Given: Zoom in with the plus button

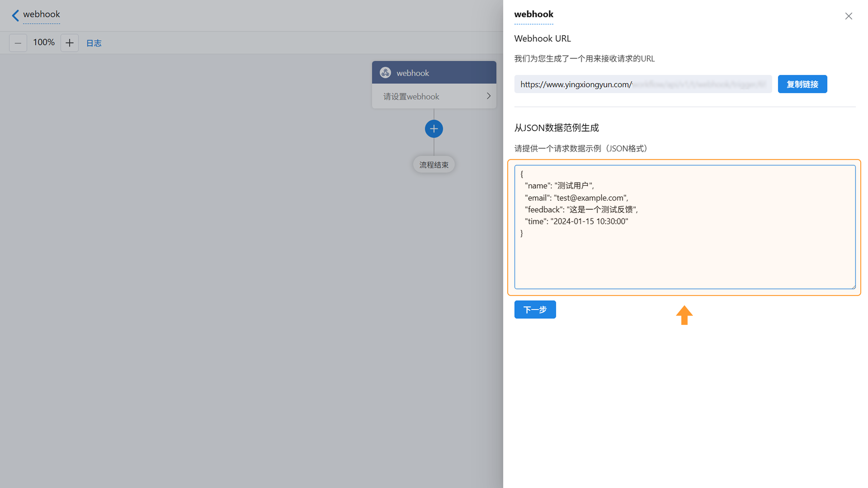Looking at the screenshot, I should pos(69,43).
